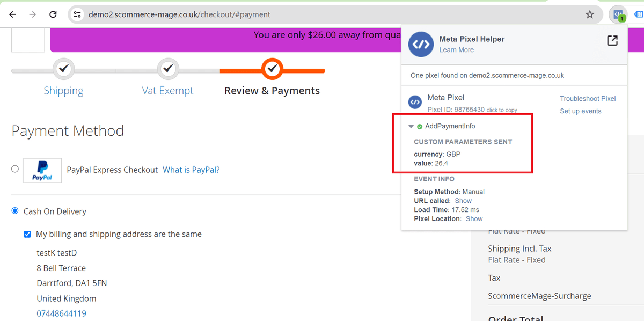Click the site information icon in address bar

pos(77,14)
